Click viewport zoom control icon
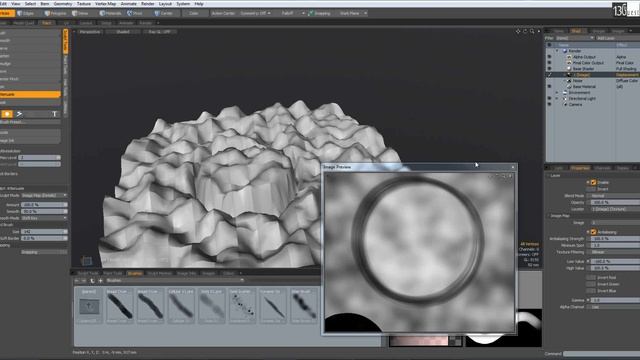Image resolution: width=640 pixels, height=360 pixels. [x=532, y=31]
